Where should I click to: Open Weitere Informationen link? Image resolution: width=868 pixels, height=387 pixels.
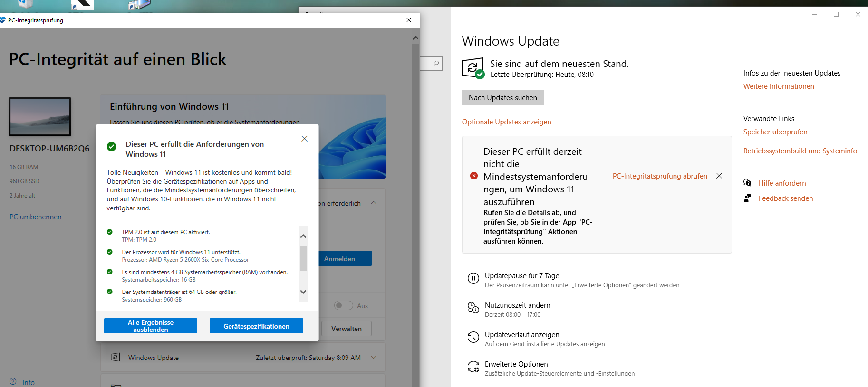coord(779,86)
